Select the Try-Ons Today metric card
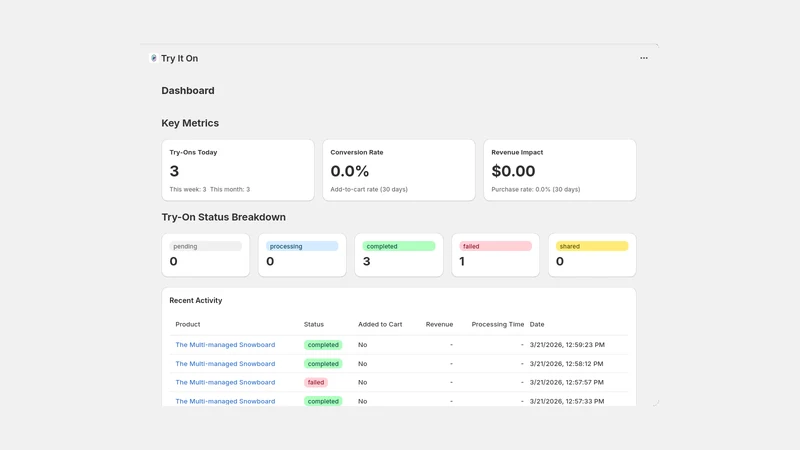This screenshot has width=800, height=450. click(238, 170)
